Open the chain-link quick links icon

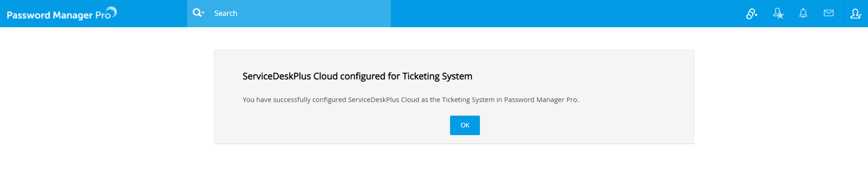750,14
